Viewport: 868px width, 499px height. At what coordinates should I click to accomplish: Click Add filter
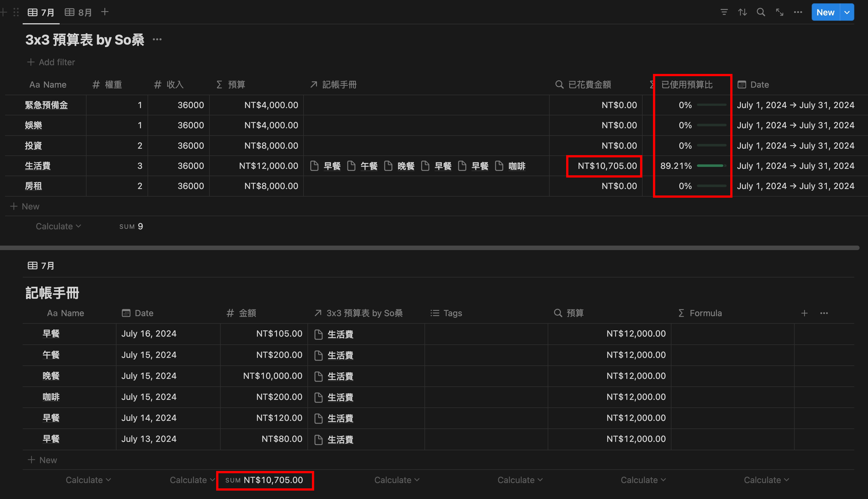[51, 62]
